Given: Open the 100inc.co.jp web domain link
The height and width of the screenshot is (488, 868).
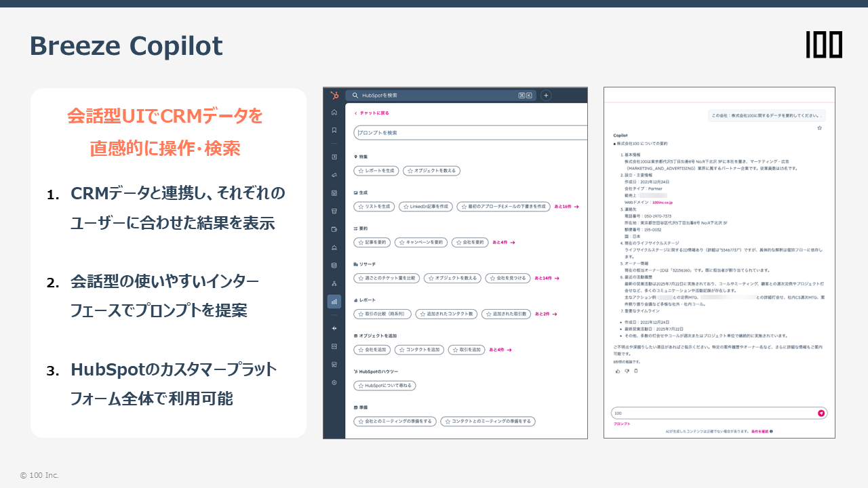Looking at the screenshot, I should click(662, 202).
